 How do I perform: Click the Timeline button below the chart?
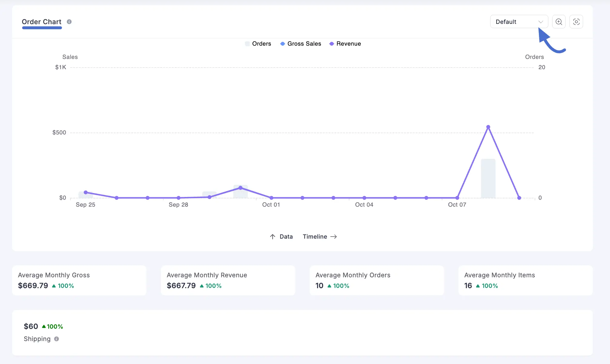tap(315, 237)
